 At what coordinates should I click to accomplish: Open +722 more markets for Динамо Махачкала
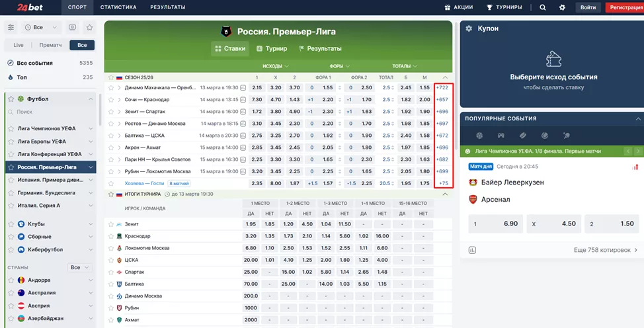coord(442,87)
